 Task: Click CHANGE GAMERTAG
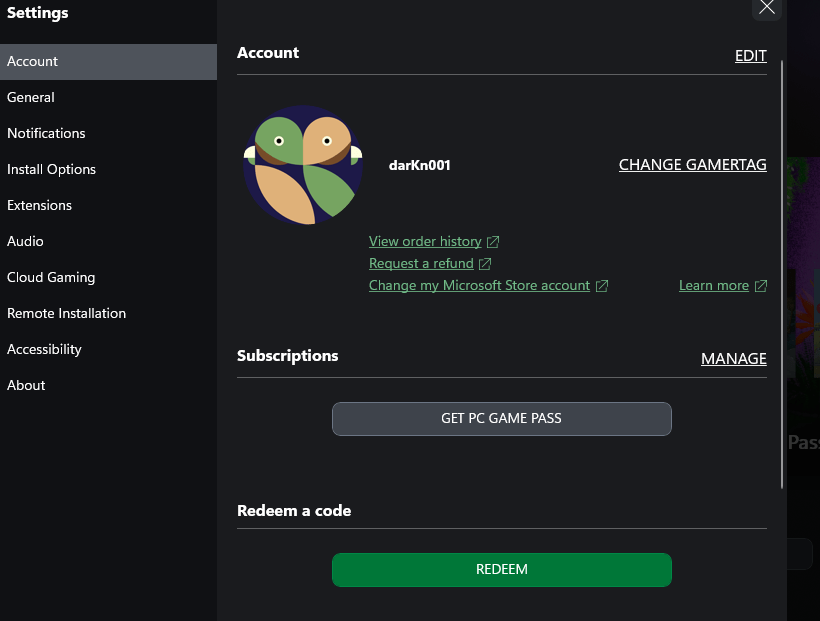click(x=692, y=164)
